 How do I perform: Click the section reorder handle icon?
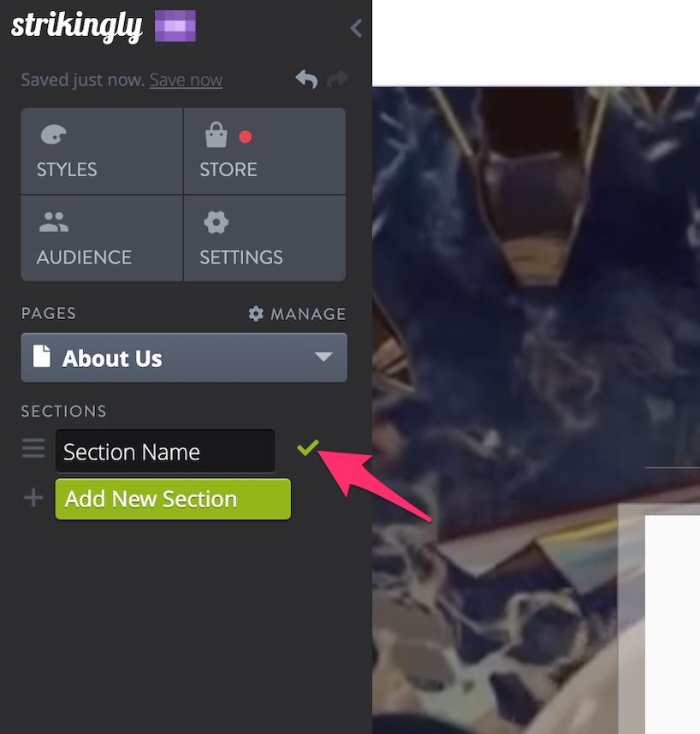click(x=33, y=448)
